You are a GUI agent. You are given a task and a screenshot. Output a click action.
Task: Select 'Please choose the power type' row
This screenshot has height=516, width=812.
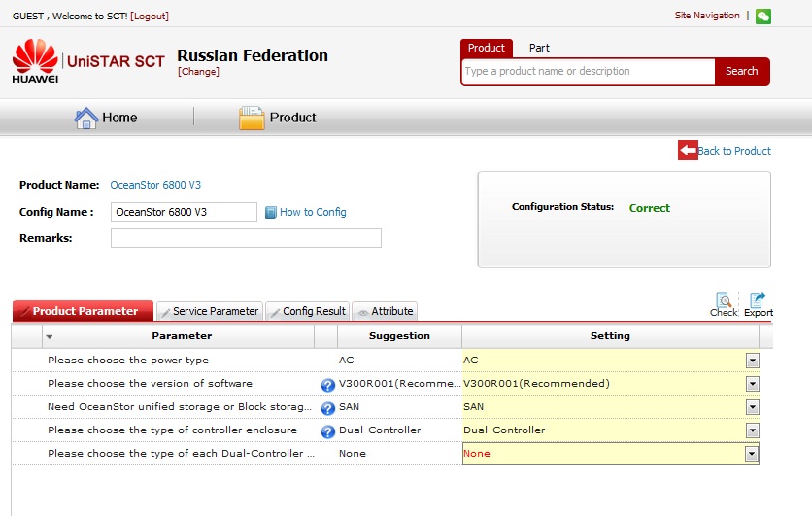point(128,361)
